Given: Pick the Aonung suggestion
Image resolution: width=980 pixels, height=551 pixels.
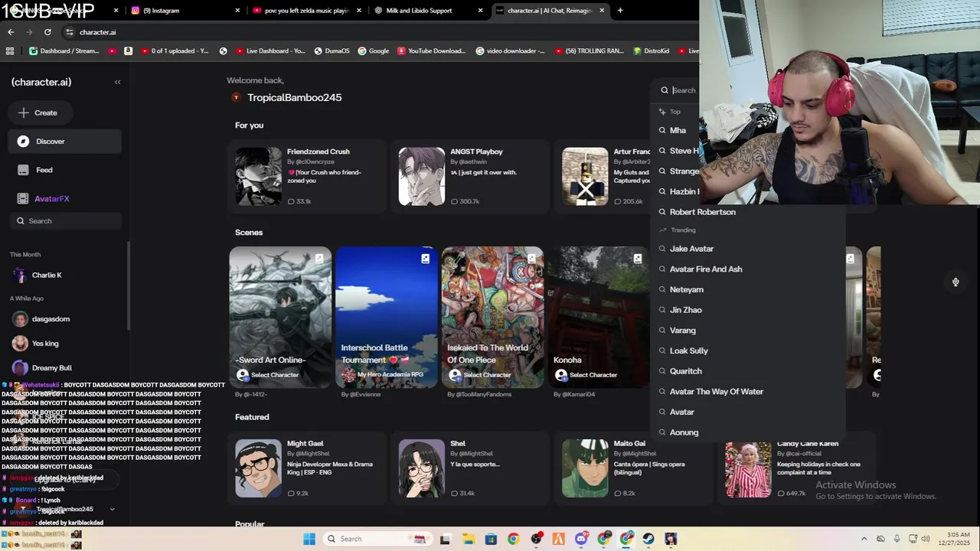Looking at the screenshot, I should (x=746, y=432).
